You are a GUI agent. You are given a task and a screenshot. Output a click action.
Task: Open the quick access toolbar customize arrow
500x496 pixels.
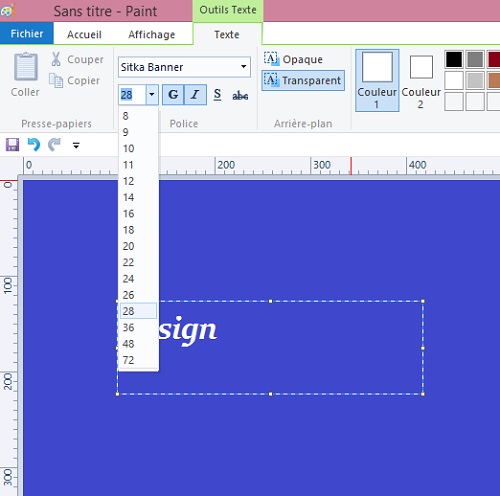point(76,145)
